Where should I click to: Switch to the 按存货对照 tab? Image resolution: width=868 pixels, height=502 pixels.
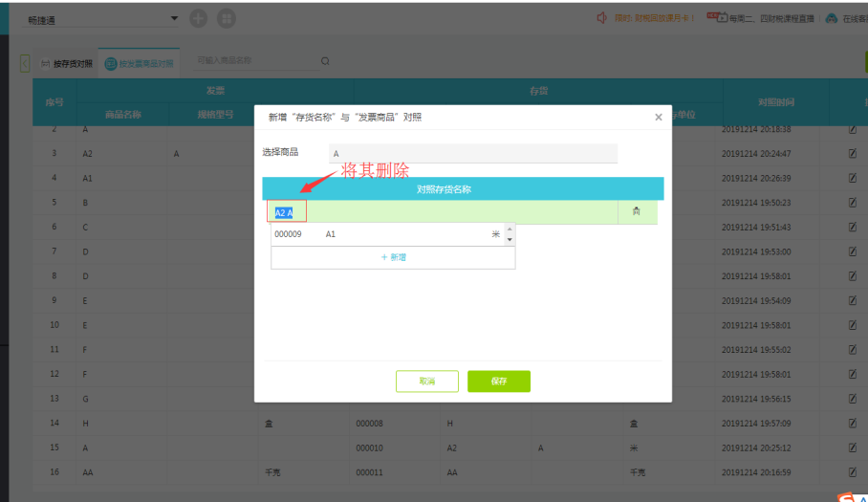coord(67,64)
